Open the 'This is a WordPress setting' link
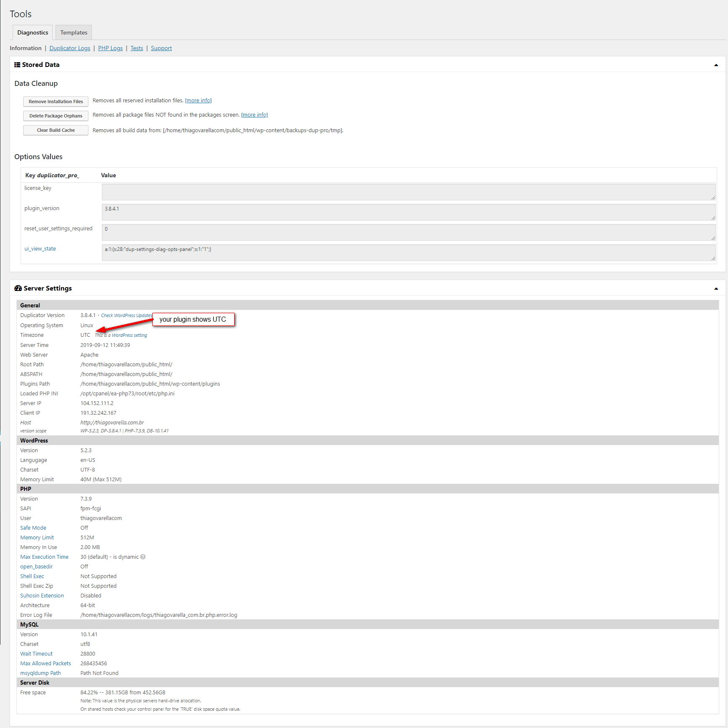This screenshot has height=728, width=728. [x=121, y=336]
